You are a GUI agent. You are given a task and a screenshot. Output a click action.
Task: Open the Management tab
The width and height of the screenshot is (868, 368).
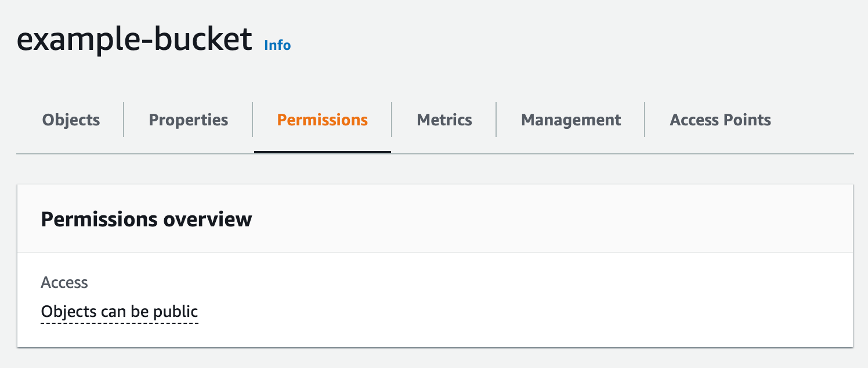pyautogui.click(x=570, y=120)
